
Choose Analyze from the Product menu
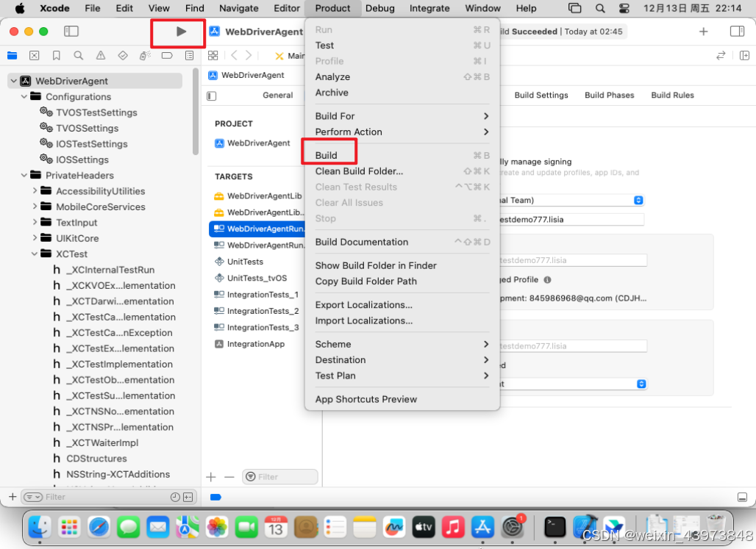(x=402, y=76)
